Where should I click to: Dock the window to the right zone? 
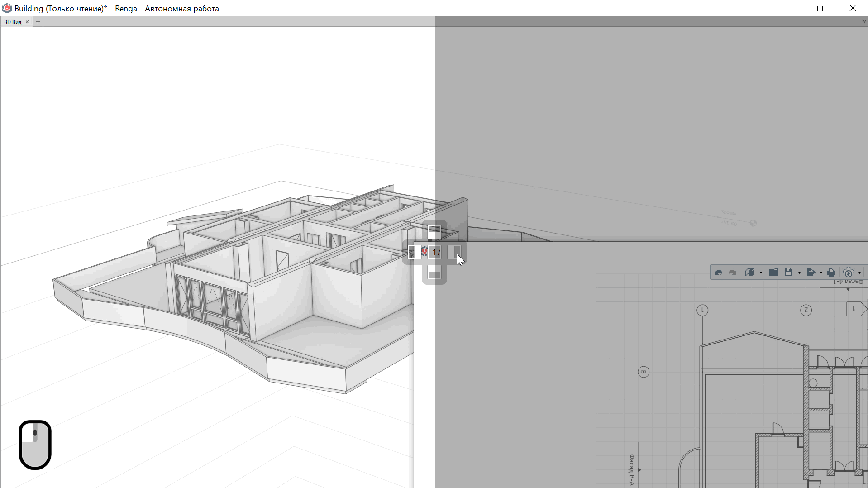454,252
